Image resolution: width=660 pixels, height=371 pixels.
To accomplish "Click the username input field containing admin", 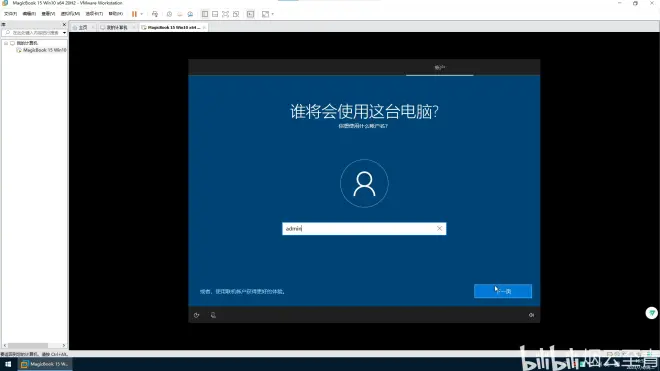I will pyautogui.click(x=364, y=229).
